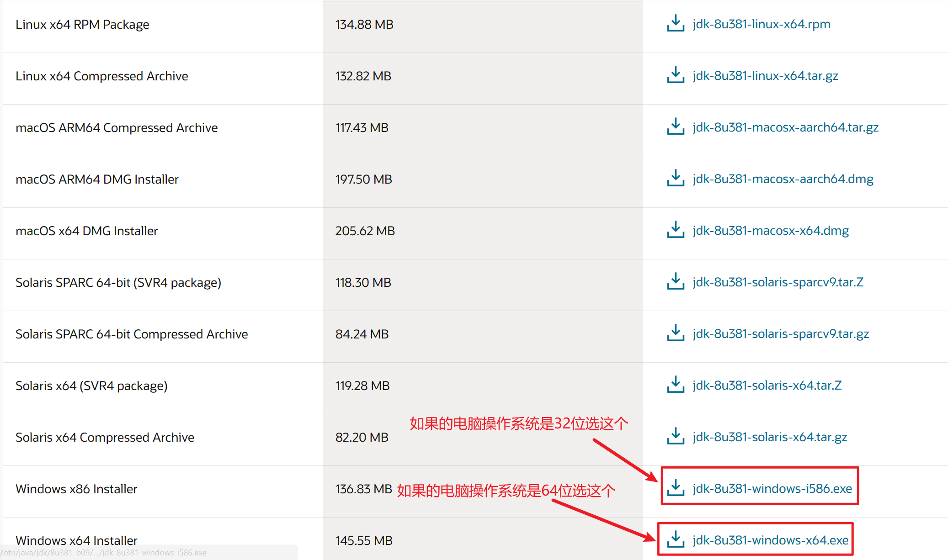Image resolution: width=948 pixels, height=560 pixels.
Task: Click download icon for macosx-aarch64.dmg
Action: point(675,178)
